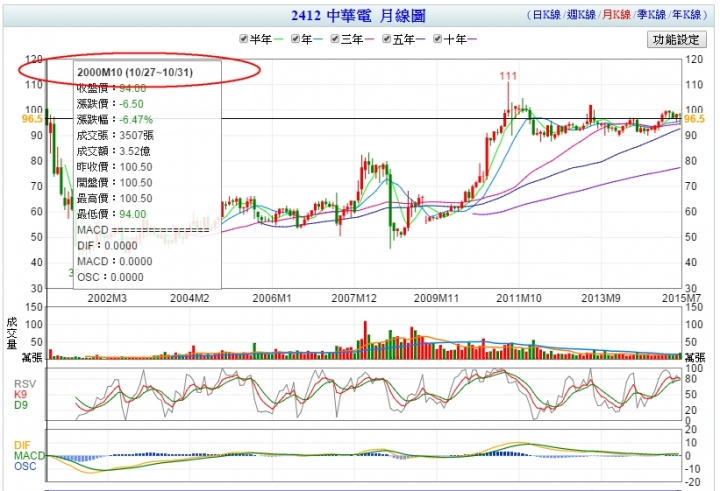The height and width of the screenshot is (491, 720).
Task: Switch to the 日K線 daily chart
Action: pyautogui.click(x=546, y=15)
